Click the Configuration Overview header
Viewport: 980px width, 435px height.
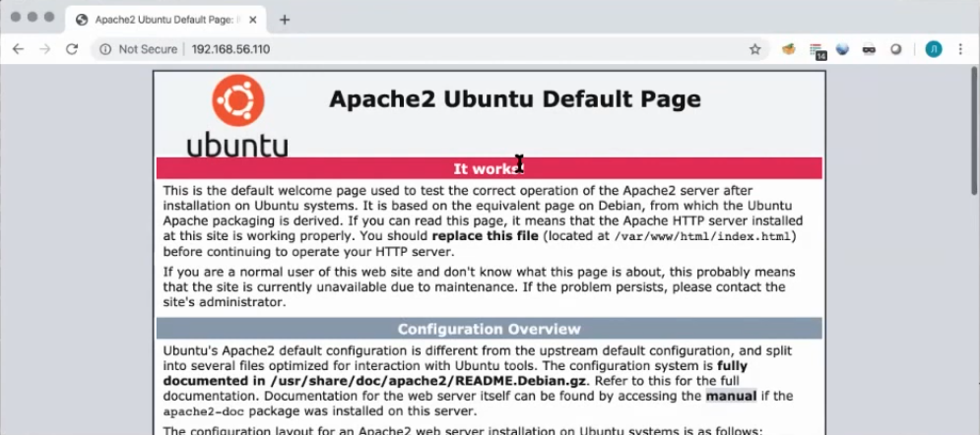pyautogui.click(x=489, y=329)
